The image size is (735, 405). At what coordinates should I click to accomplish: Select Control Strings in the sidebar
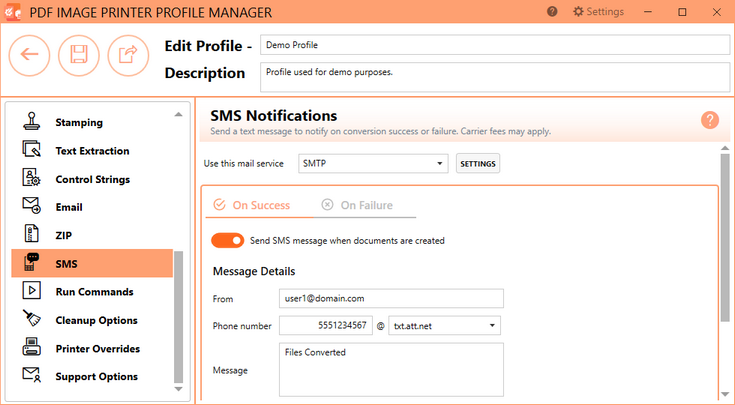click(92, 179)
